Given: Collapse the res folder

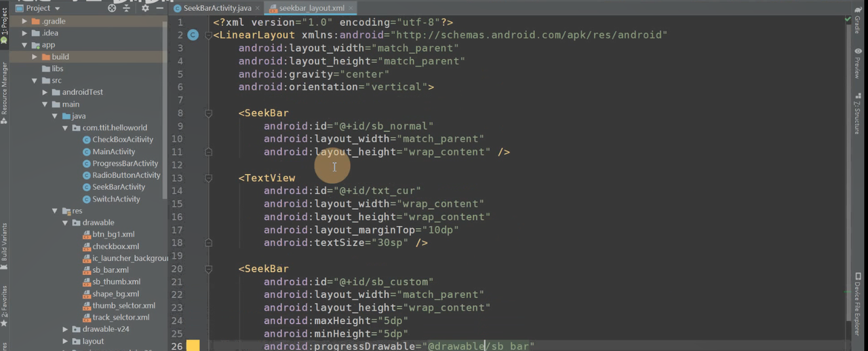Looking at the screenshot, I should pos(55,210).
